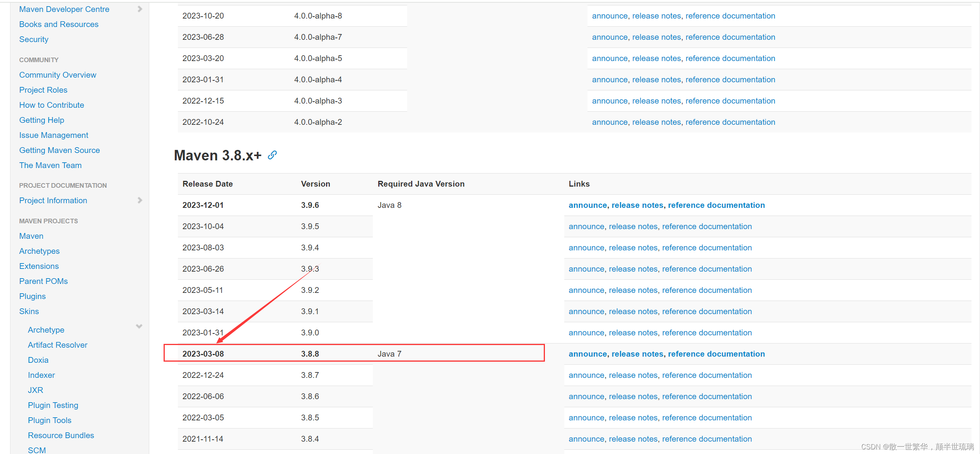Open announce link for version 3.9.1
This screenshot has height=454, width=980.
tap(586, 311)
